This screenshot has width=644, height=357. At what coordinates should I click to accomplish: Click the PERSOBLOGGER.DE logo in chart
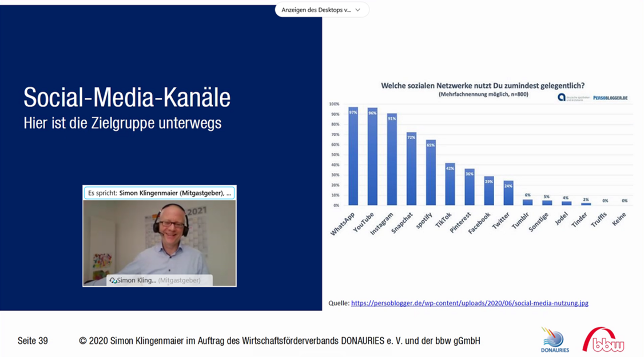(610, 98)
